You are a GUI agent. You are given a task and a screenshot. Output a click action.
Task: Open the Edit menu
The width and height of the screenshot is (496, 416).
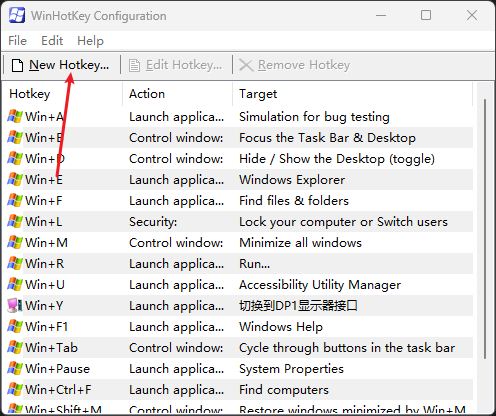[x=52, y=41]
